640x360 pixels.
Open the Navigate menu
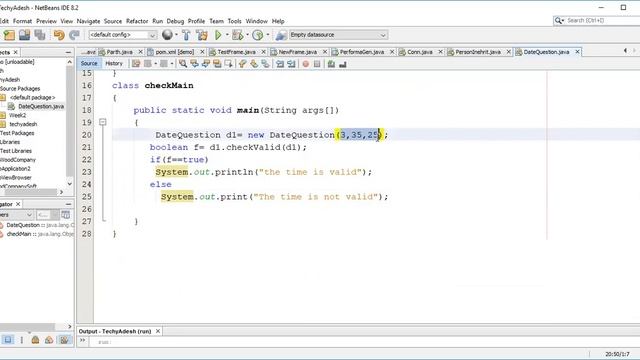click(88, 21)
